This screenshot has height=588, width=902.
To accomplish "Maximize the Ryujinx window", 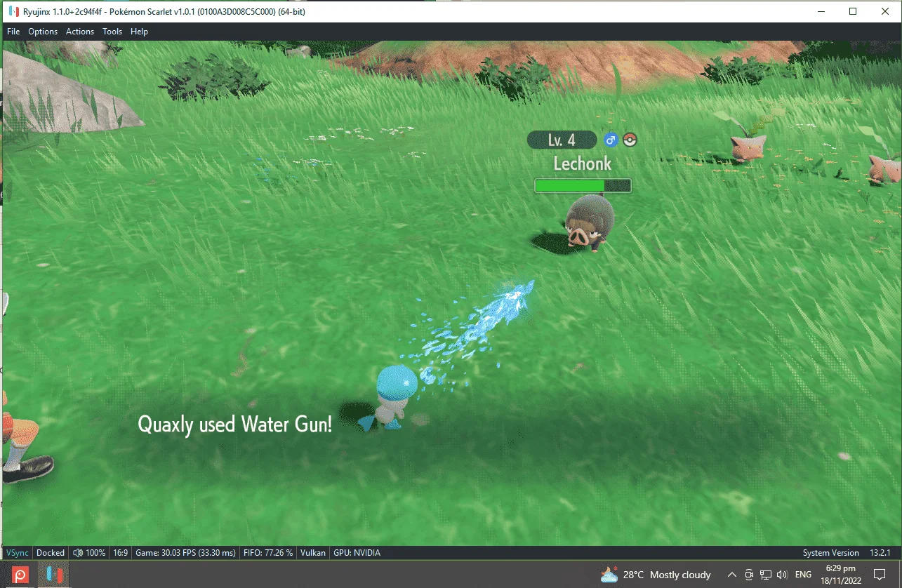I will click(x=853, y=11).
